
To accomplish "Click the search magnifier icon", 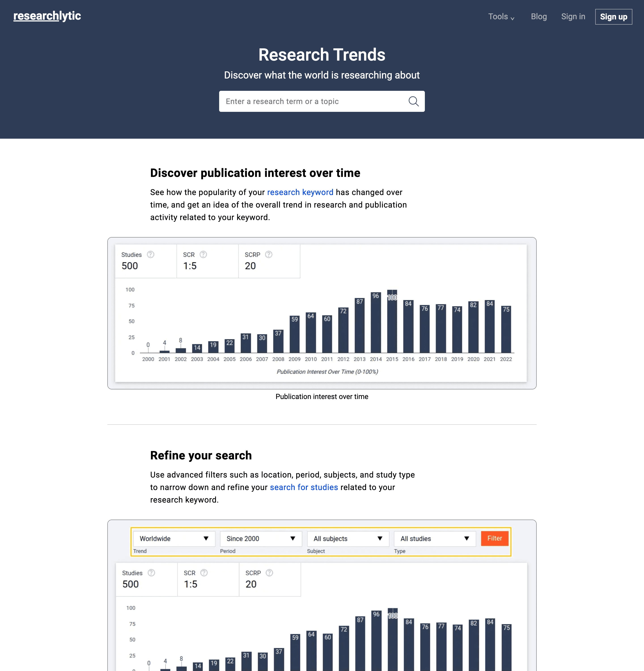I will pyautogui.click(x=414, y=101).
